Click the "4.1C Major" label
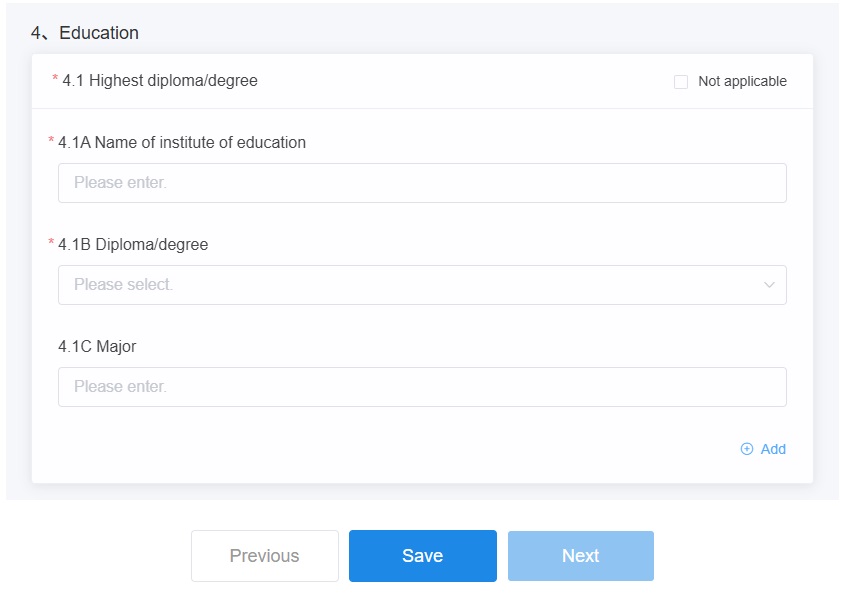This screenshot has height=607, width=843. point(97,346)
